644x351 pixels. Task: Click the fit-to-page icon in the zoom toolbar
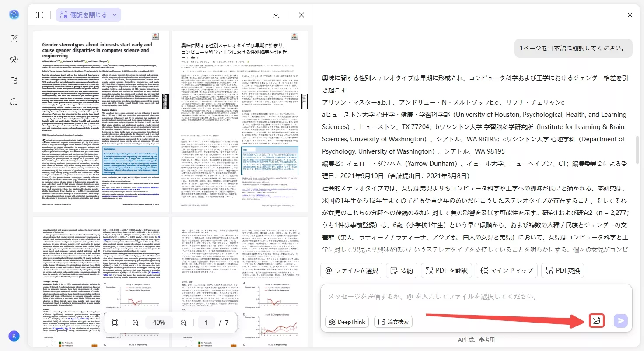pyautogui.click(x=115, y=323)
